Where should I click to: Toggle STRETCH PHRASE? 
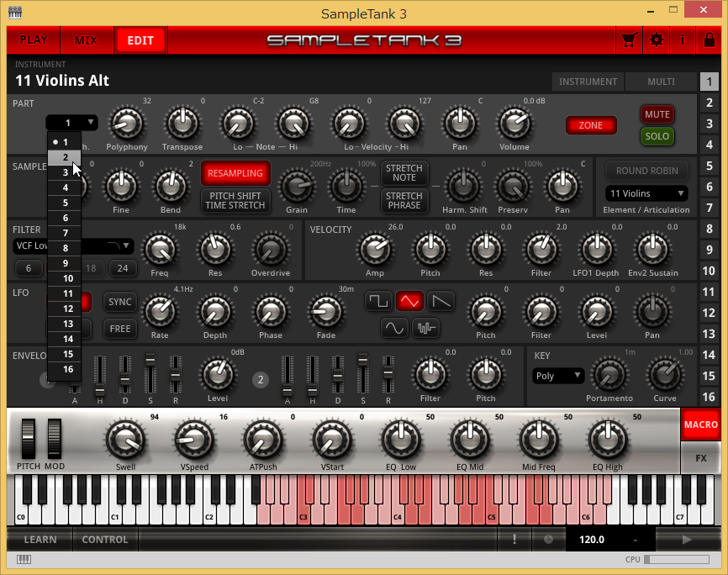[404, 201]
